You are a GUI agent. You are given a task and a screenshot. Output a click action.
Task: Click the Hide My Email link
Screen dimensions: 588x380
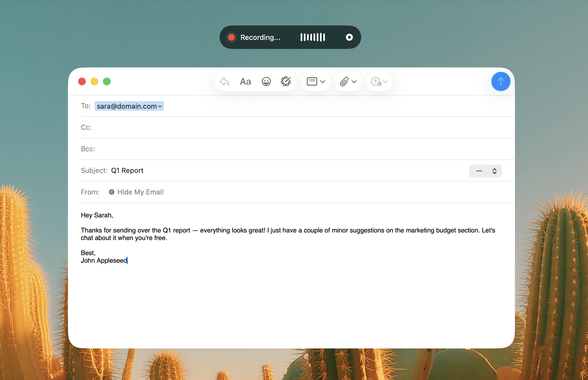click(x=140, y=192)
